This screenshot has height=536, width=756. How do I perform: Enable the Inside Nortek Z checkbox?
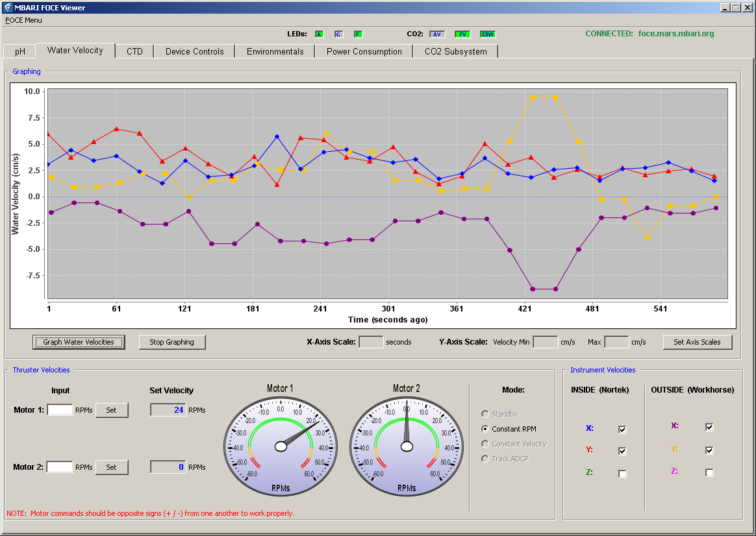tap(622, 474)
